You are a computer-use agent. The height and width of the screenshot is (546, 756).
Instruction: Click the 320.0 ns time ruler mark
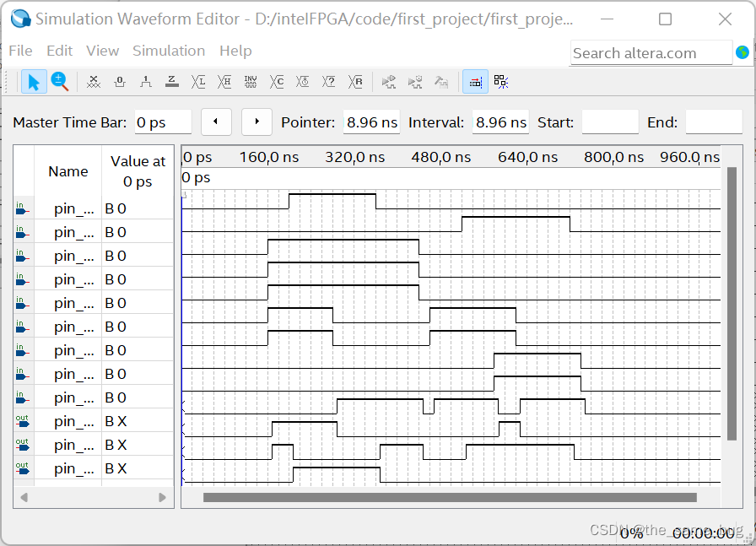[x=355, y=157]
